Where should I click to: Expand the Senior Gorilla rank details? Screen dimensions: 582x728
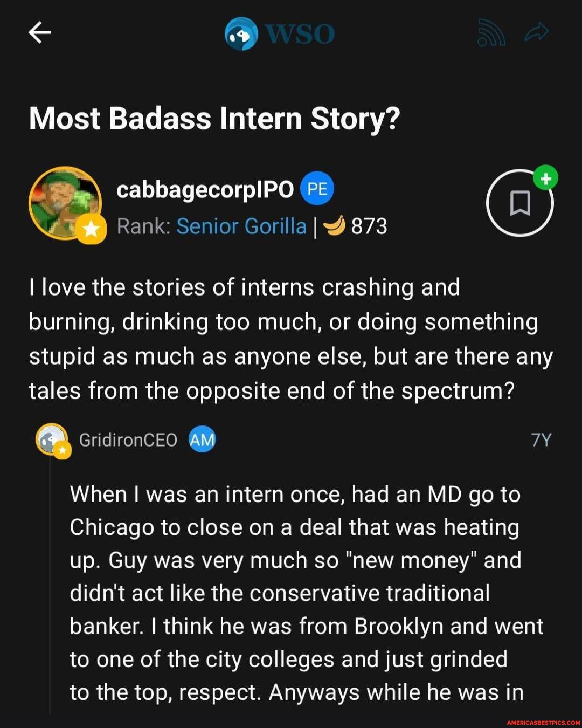(241, 226)
